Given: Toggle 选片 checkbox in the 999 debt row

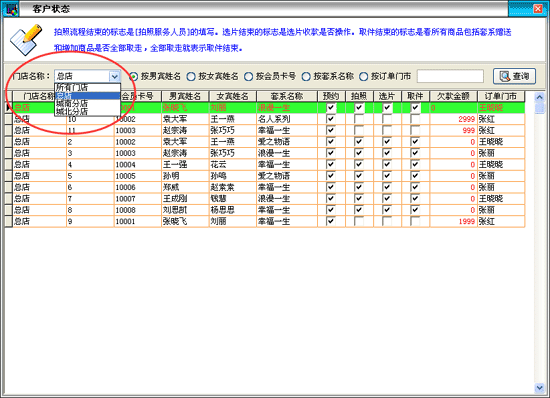Looking at the screenshot, I should (x=387, y=130).
